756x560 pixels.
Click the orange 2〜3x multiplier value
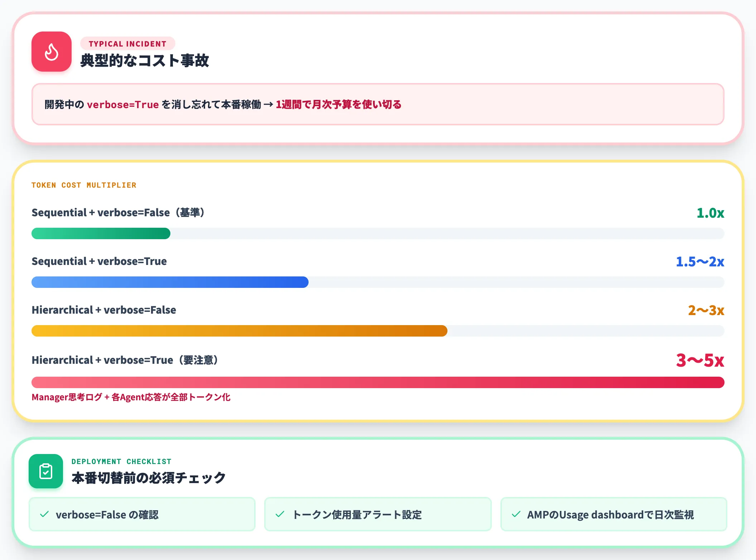tap(706, 310)
